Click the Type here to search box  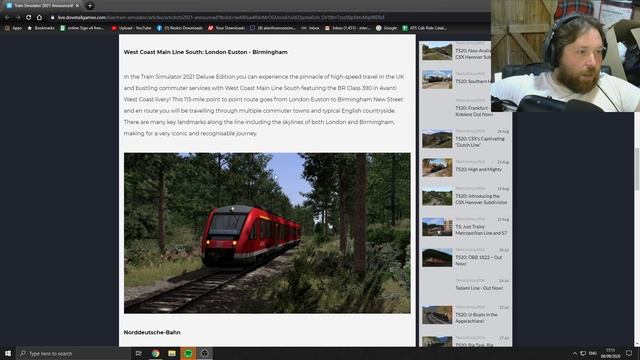[73, 353]
